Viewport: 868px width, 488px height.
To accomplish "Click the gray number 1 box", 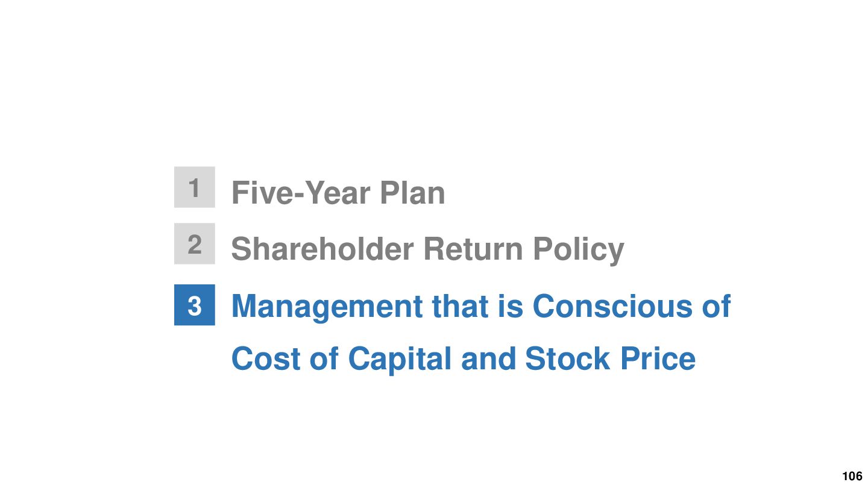I will point(195,187).
